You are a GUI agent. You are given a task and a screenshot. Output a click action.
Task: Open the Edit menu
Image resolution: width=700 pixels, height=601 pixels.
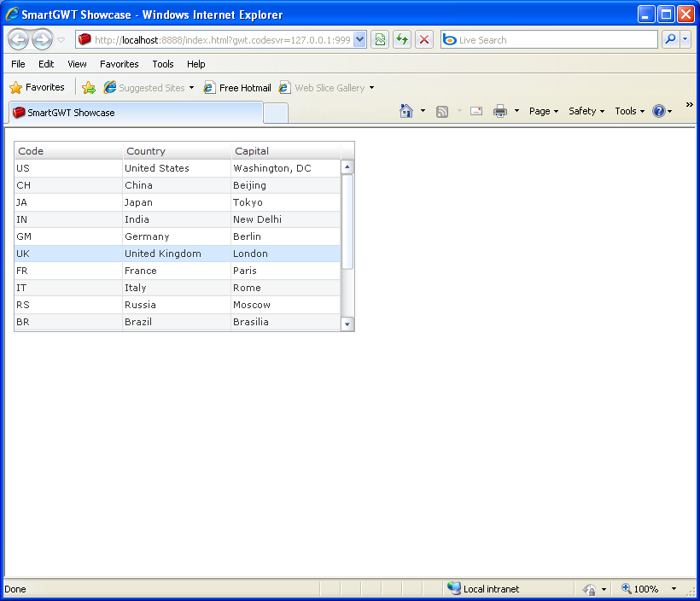coord(46,64)
